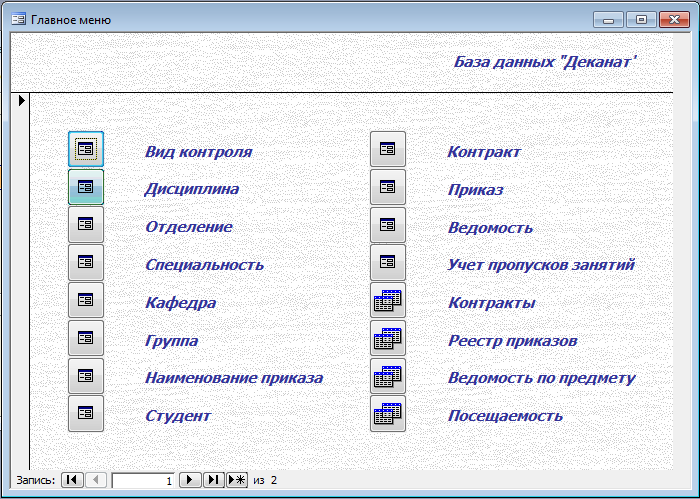The width and height of the screenshot is (700, 499).
Task: Open the Вид контроля form button
Action: click(x=86, y=149)
